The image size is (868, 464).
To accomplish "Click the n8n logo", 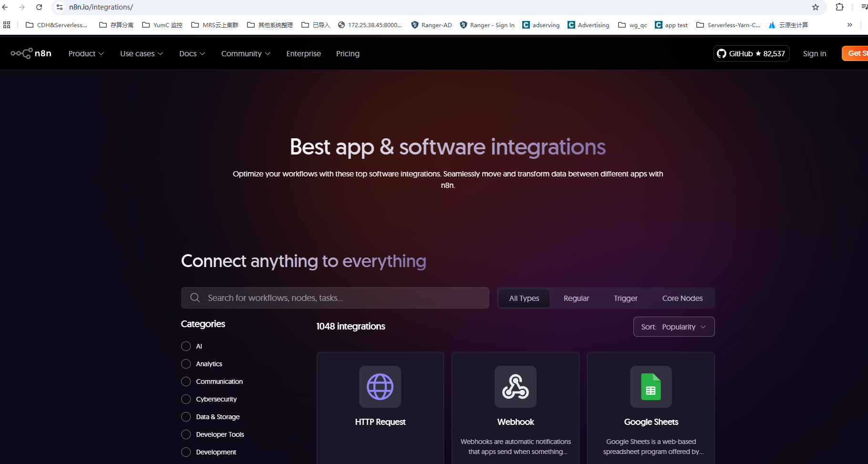I will [31, 53].
